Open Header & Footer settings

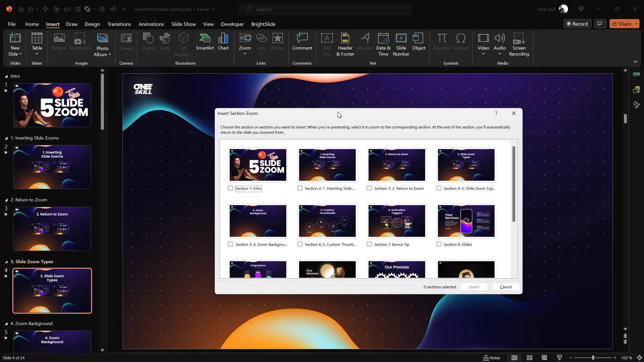tap(345, 44)
